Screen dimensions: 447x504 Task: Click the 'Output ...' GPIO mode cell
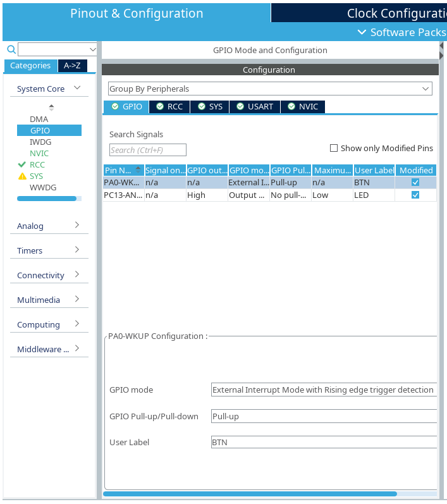coord(249,195)
